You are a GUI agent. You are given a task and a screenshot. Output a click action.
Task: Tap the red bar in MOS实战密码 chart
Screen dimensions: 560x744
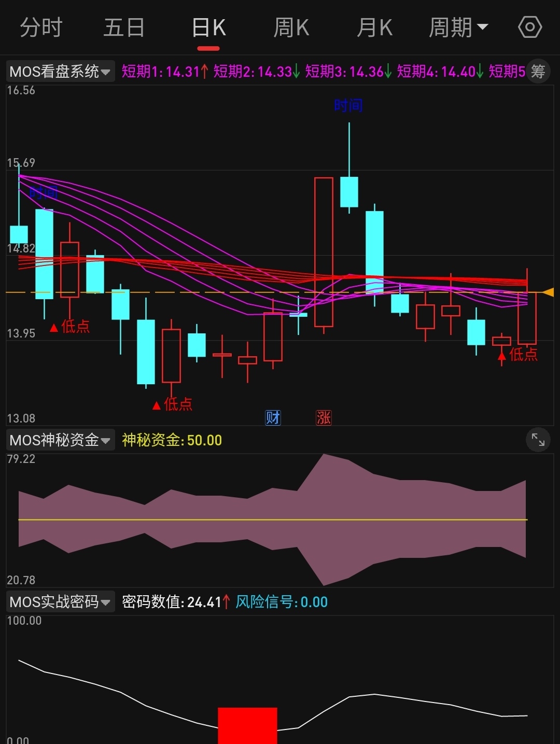point(247,725)
